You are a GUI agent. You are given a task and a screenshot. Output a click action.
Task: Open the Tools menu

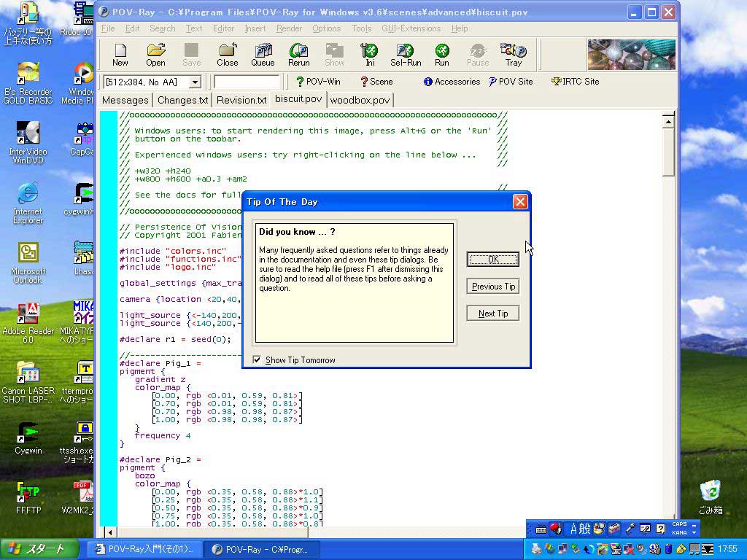361,28
